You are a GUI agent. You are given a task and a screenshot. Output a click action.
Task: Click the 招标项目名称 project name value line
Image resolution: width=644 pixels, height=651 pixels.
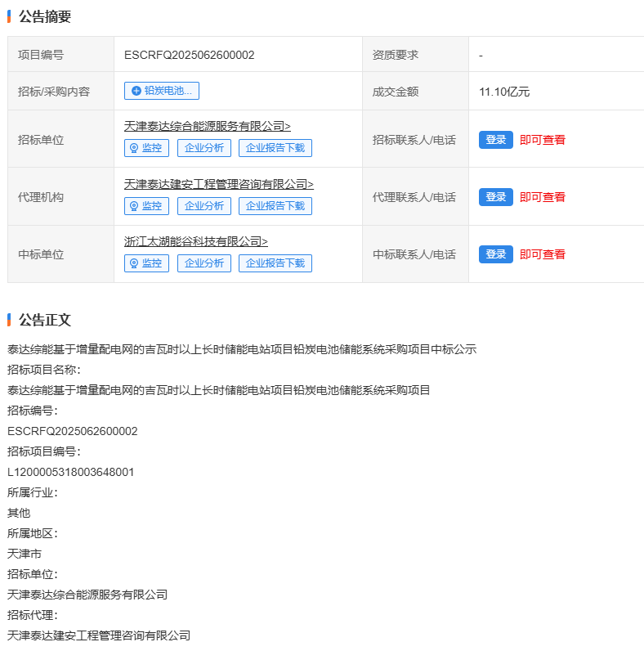click(219, 390)
